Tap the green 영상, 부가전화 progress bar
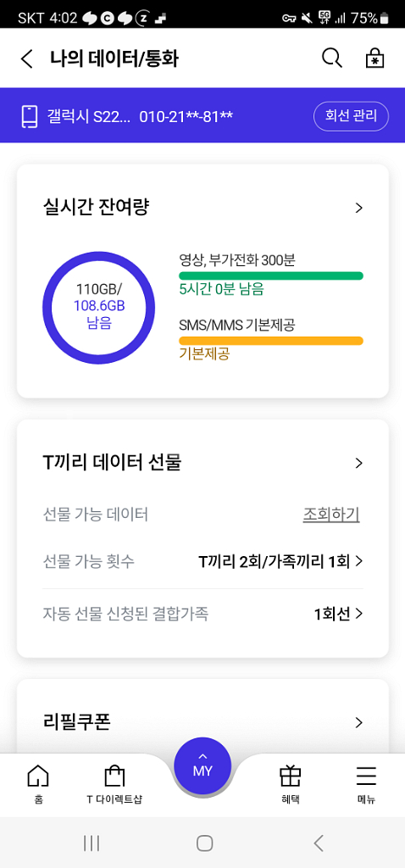This screenshot has height=868, width=405. pos(271,275)
